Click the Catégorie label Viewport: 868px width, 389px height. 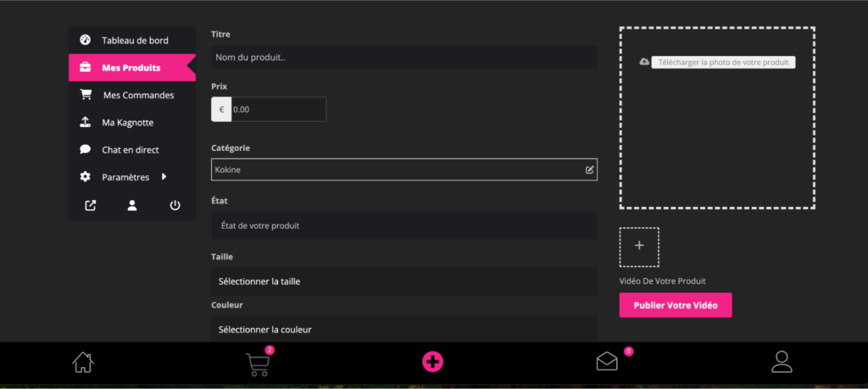pyautogui.click(x=231, y=147)
